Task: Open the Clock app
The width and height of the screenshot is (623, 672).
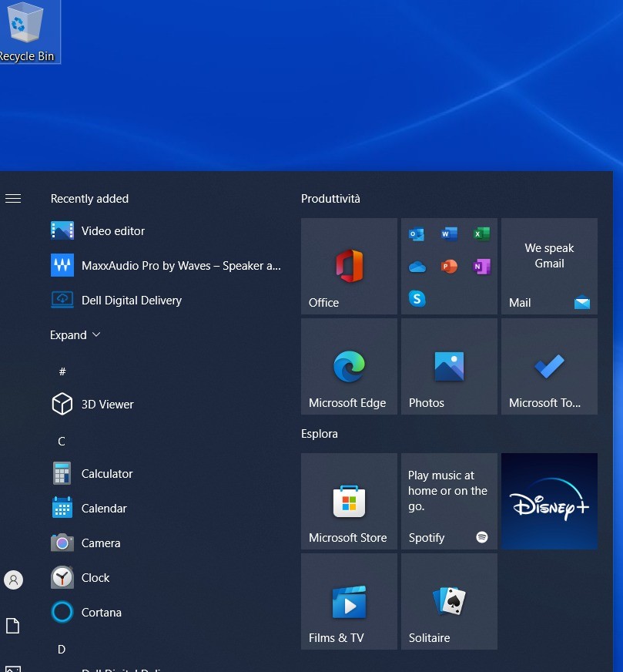Action: pyautogui.click(x=165, y=578)
